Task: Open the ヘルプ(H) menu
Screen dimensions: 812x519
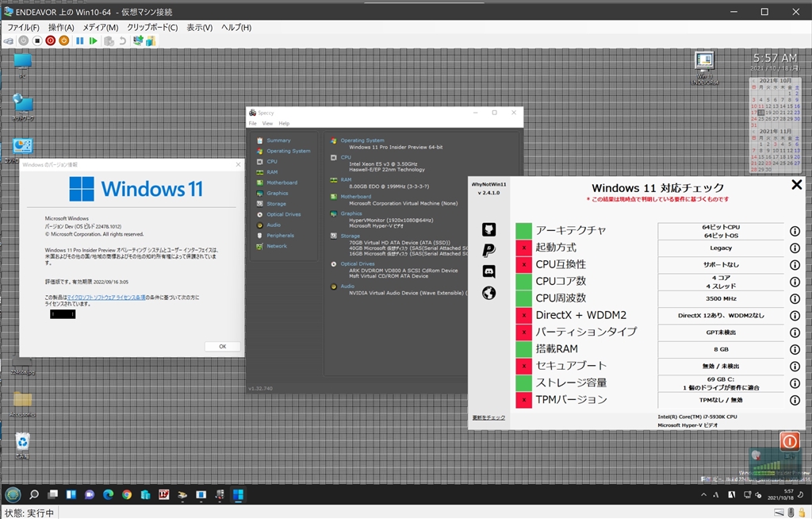Action: [236, 28]
